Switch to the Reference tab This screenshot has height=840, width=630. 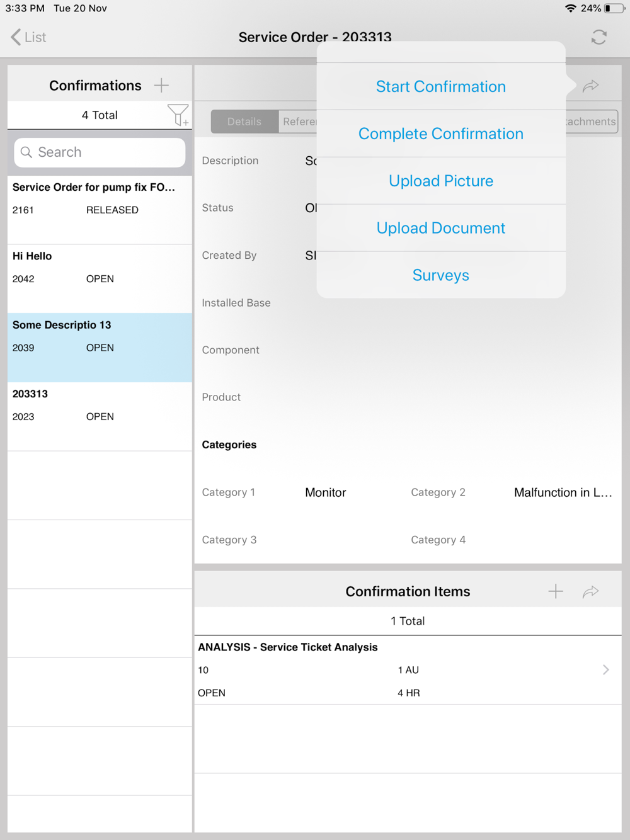[299, 122]
